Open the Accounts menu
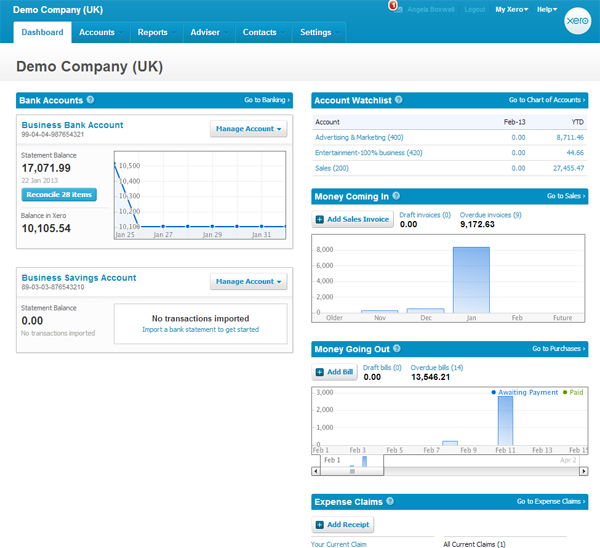This screenshot has width=600, height=548. point(101,33)
